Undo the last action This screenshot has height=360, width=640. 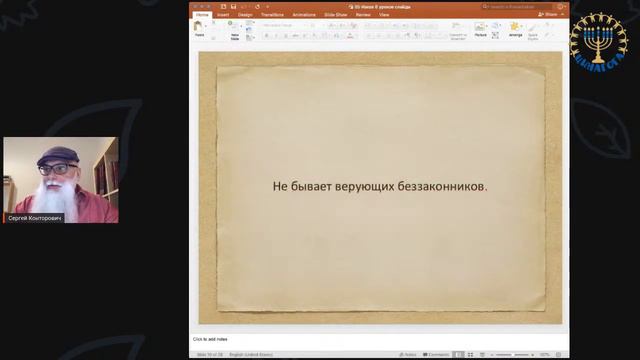click(244, 7)
